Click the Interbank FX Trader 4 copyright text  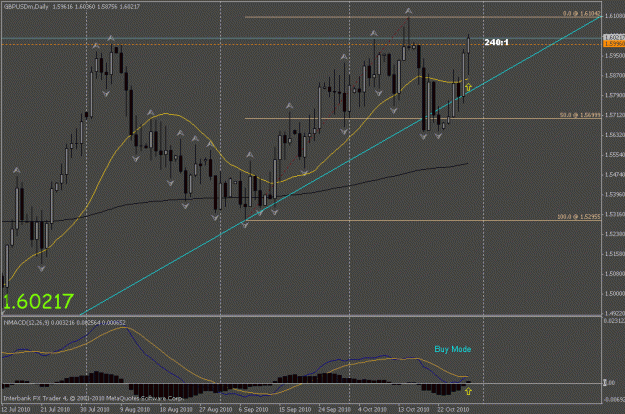coord(93,398)
